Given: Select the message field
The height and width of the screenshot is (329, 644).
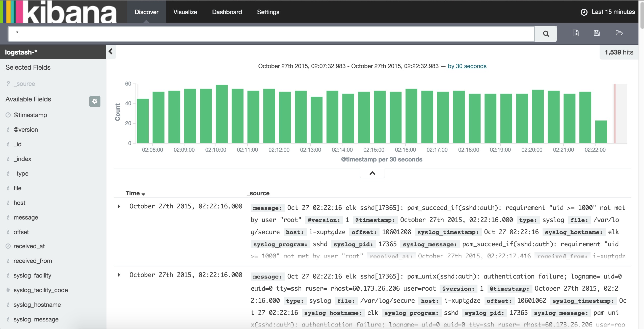Looking at the screenshot, I should tap(26, 217).
